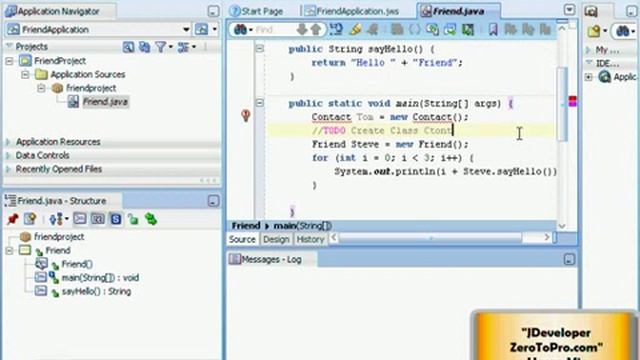The image size is (640, 360).
Task: Switch to the Start Page tab
Action: [257, 11]
